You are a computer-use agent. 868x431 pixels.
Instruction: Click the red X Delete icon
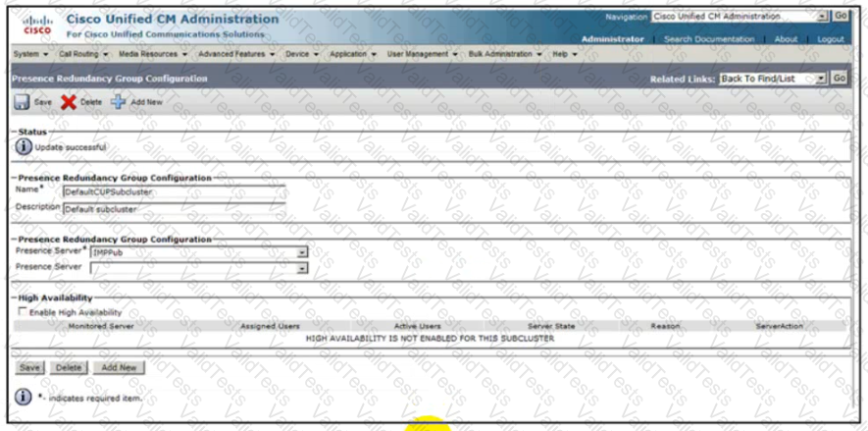(x=69, y=102)
